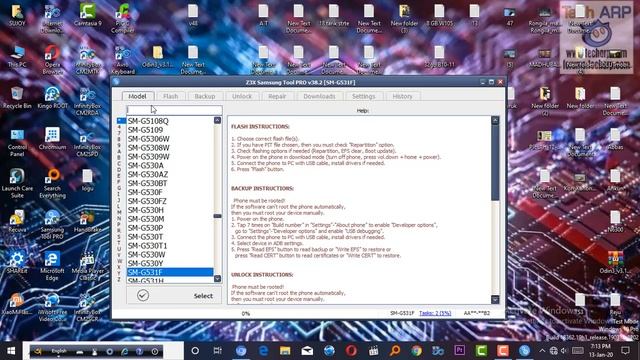Launch Media Player Classic shortcut
Viewport: 640px width, 360px height.
[87, 266]
